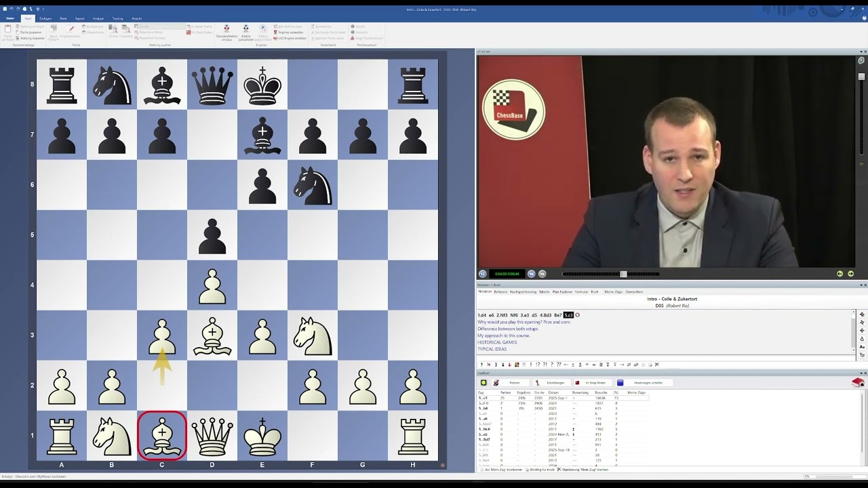Viewport: 868px width, 488px height.
Task: Select the Notation tab
Action: [x=485, y=291]
